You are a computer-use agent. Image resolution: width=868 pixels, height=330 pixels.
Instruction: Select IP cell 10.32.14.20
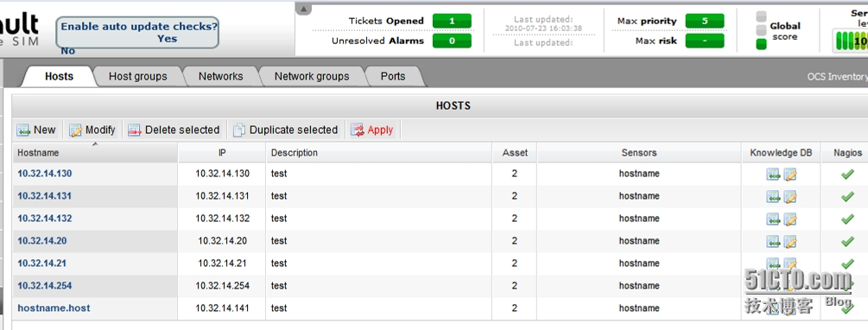(x=223, y=241)
